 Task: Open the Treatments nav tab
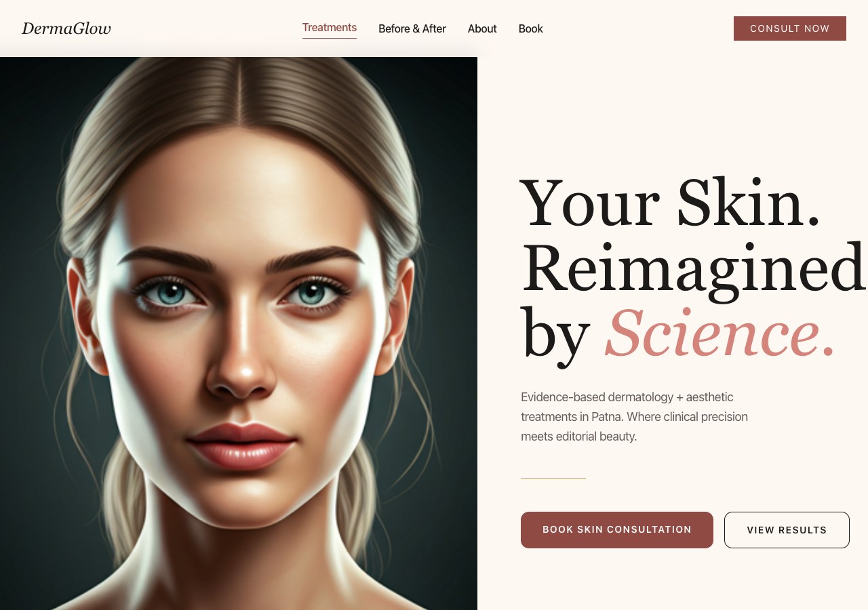(x=330, y=28)
